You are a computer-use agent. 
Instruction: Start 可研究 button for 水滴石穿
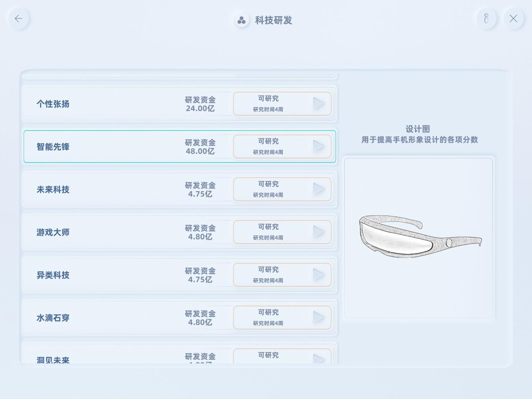(x=282, y=317)
